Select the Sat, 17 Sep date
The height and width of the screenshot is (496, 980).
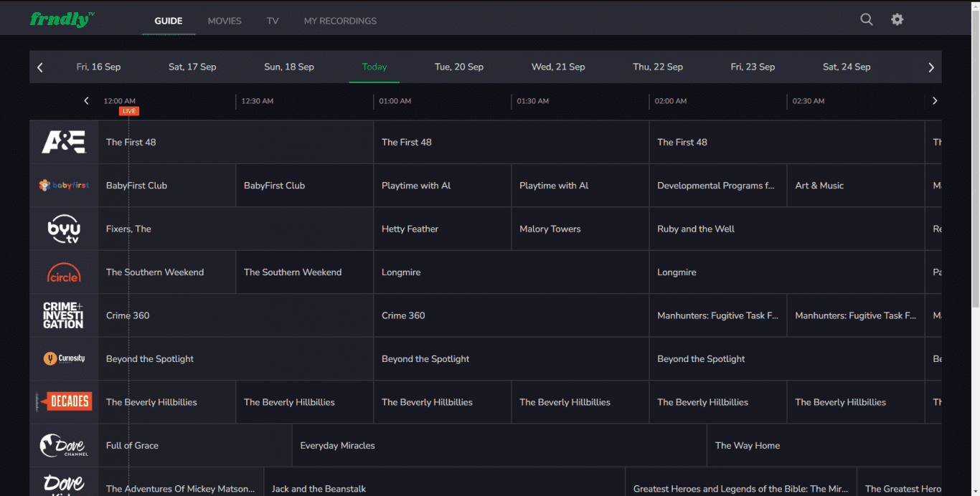pyautogui.click(x=192, y=67)
